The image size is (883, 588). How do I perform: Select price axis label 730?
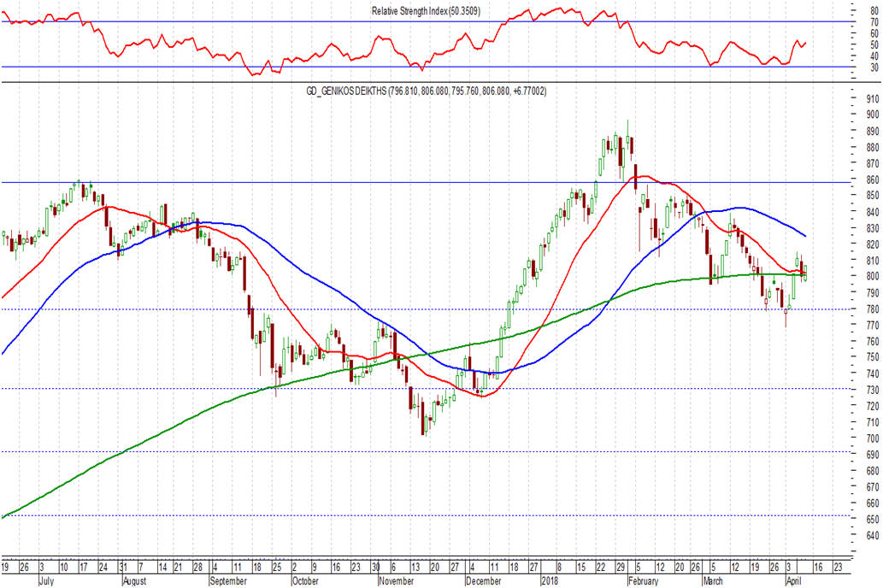tap(872, 390)
